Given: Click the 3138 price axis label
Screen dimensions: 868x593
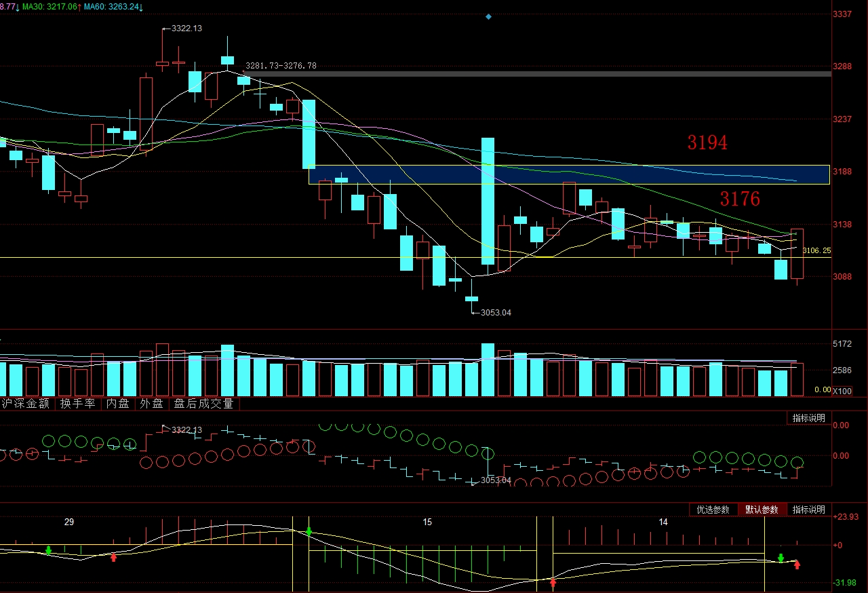Looking at the screenshot, I should (x=842, y=224).
